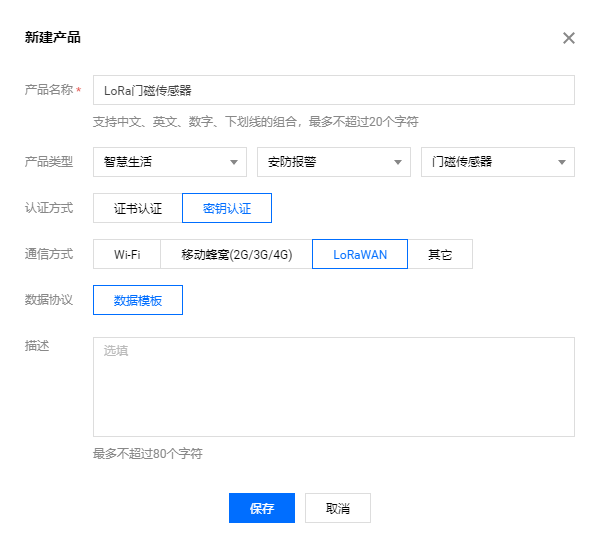The width and height of the screenshot is (599, 548).
Task: Open the 安防报警 subcategory dropdown
Action: [x=333, y=162]
